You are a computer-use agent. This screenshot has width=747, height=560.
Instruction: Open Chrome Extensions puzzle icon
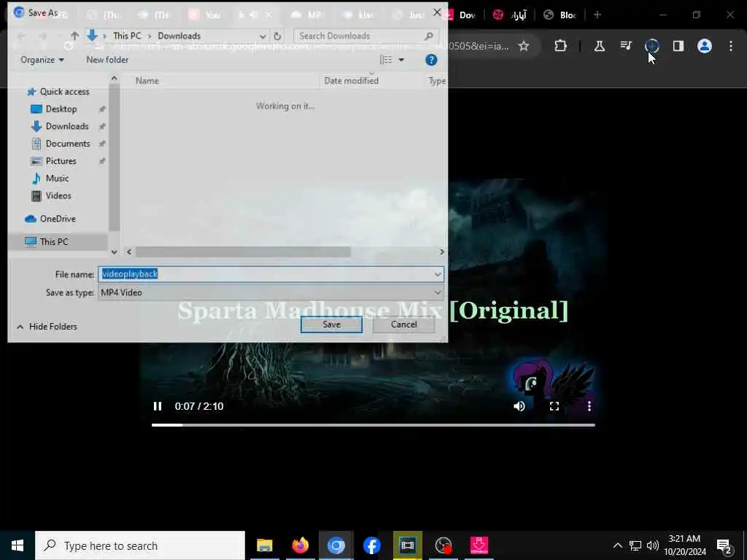point(561,46)
